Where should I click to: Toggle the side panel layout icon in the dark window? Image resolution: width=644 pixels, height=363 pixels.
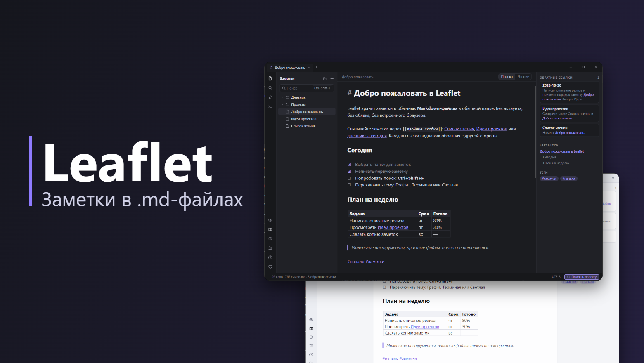pos(270,229)
